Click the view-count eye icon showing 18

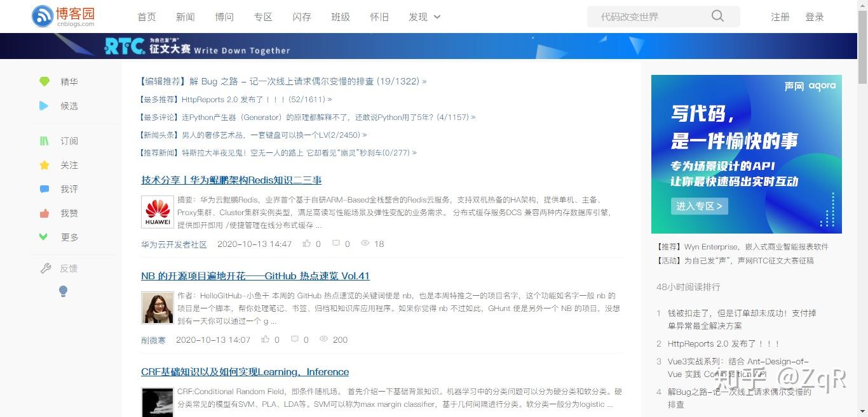[365, 243]
